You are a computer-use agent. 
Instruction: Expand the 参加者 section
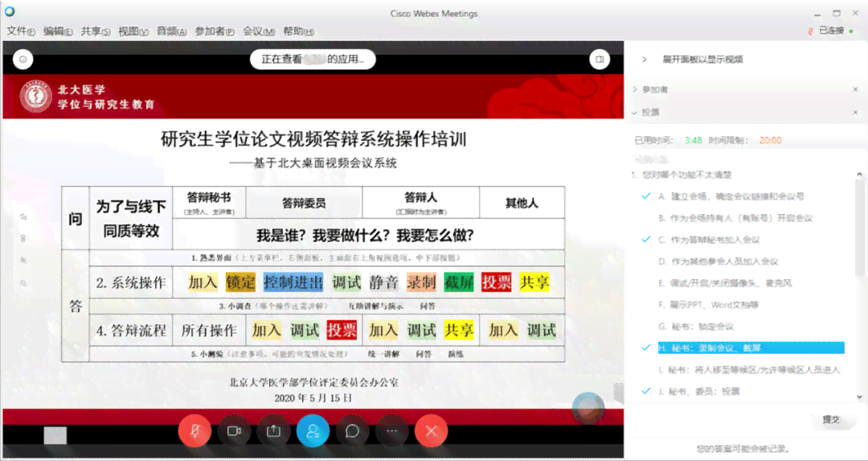pos(635,89)
